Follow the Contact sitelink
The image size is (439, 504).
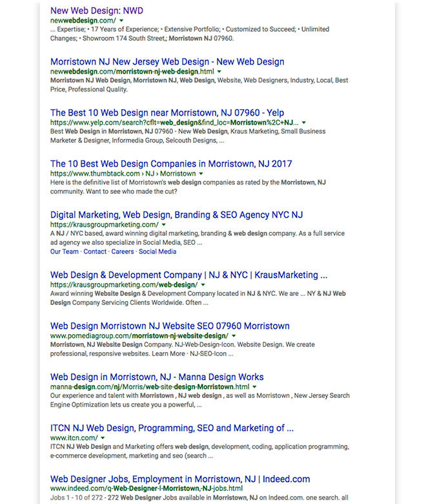coord(95,252)
